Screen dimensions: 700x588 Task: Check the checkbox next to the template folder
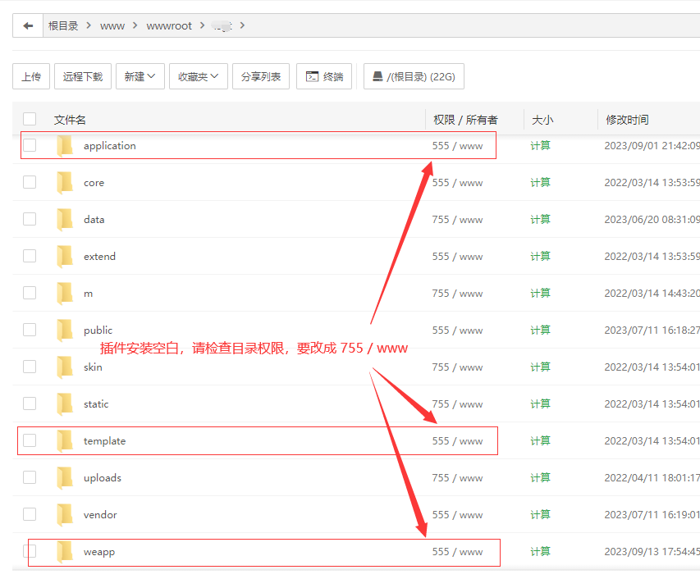pos(30,440)
